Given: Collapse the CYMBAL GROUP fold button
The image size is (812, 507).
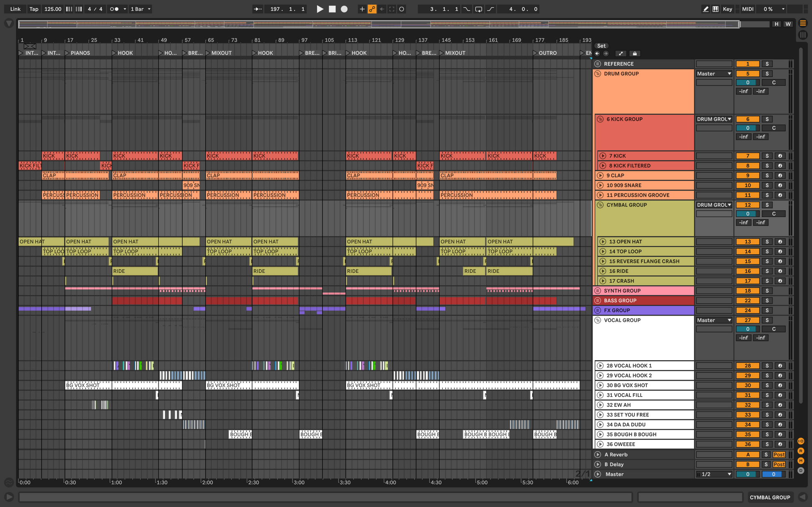Looking at the screenshot, I should point(600,205).
